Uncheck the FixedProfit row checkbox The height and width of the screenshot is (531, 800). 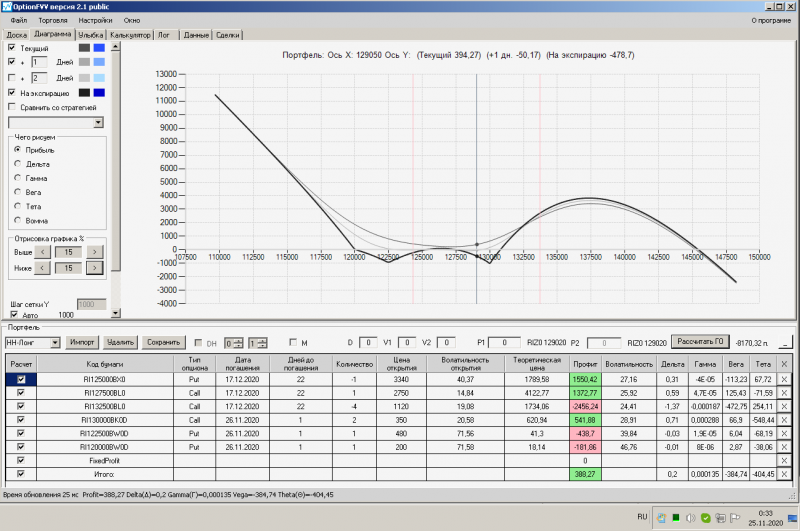[x=21, y=460]
